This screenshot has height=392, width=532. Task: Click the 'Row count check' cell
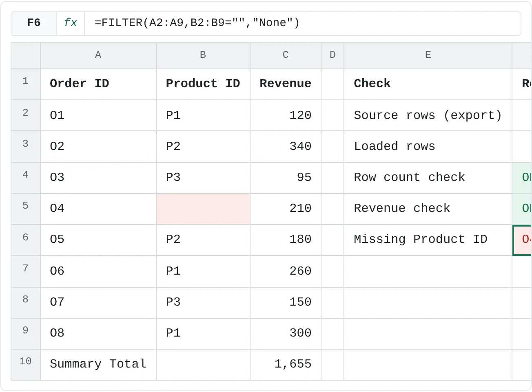tap(428, 178)
